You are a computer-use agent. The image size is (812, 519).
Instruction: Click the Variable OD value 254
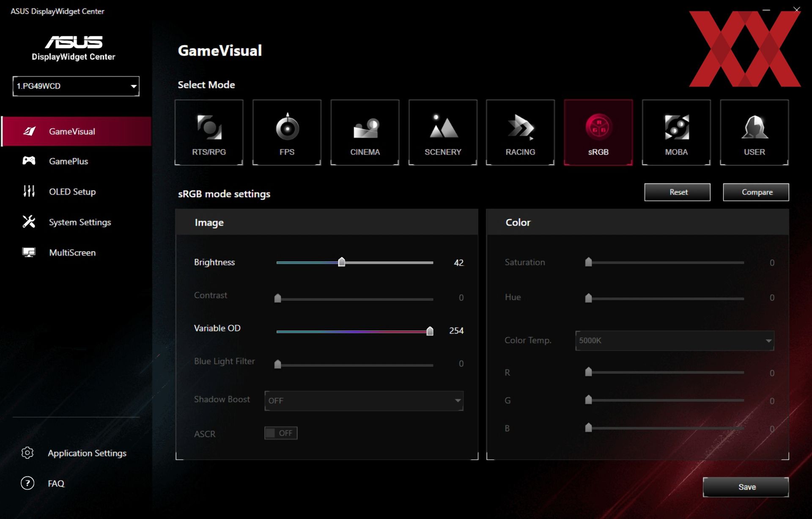coord(456,331)
